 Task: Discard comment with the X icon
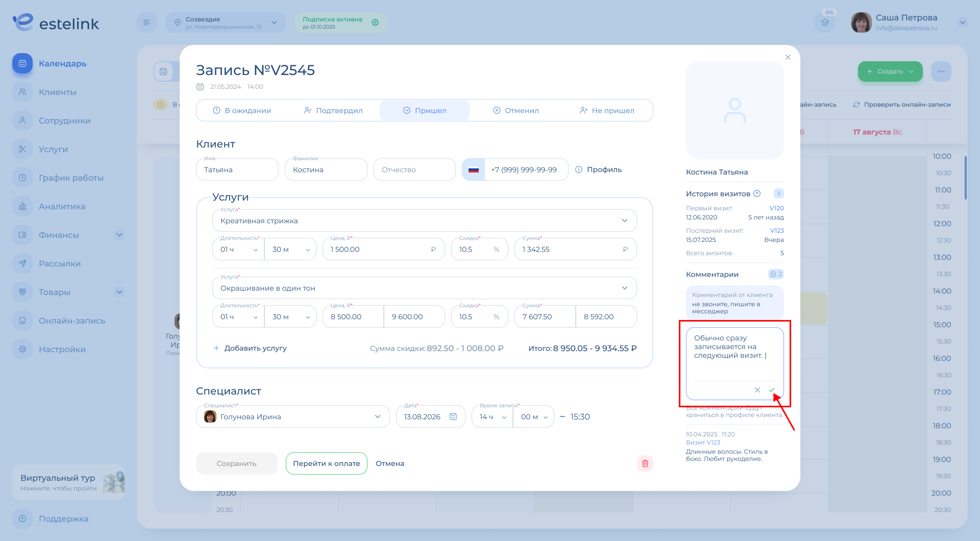point(757,390)
